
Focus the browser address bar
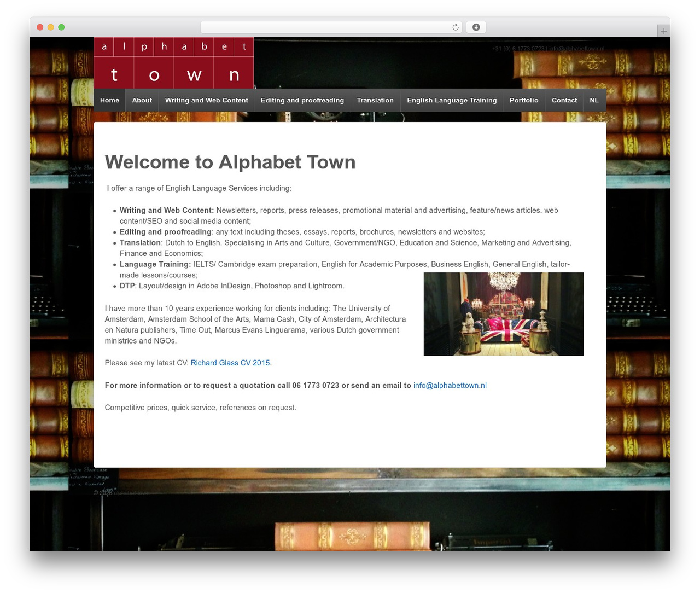[331, 27]
